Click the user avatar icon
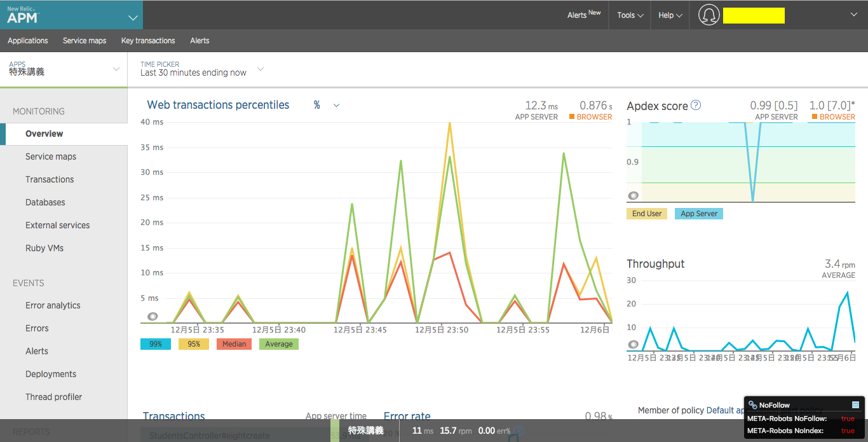This screenshot has width=868, height=442. pyautogui.click(x=709, y=15)
